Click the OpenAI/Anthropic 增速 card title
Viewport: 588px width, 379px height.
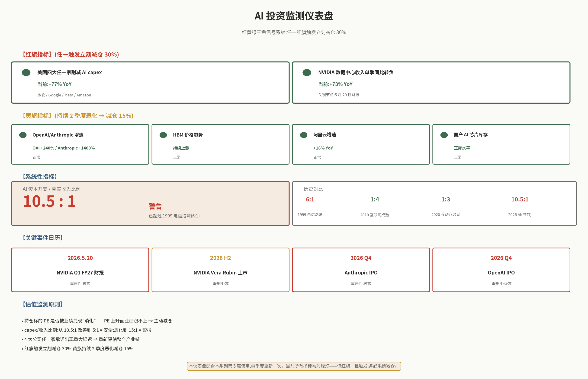(58, 135)
